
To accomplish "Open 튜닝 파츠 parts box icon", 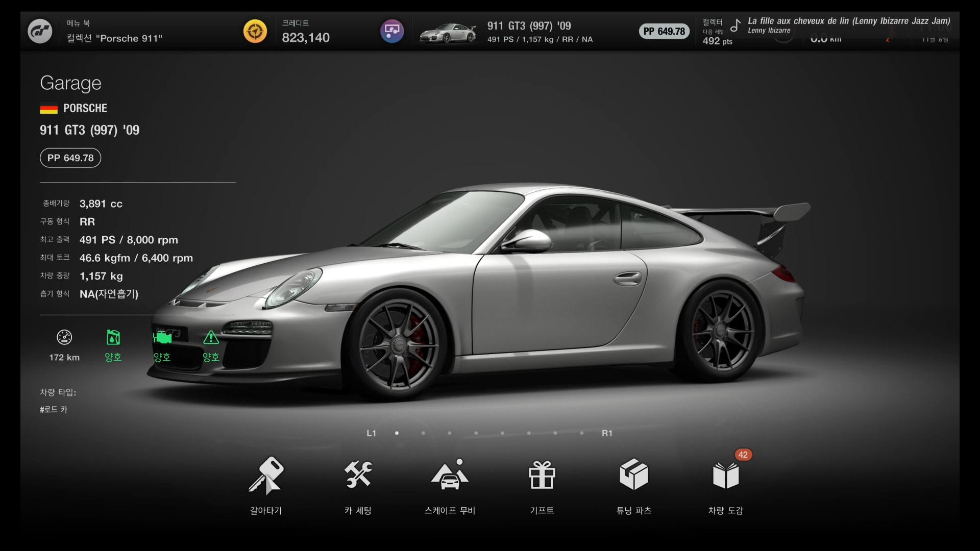I will pos(633,475).
